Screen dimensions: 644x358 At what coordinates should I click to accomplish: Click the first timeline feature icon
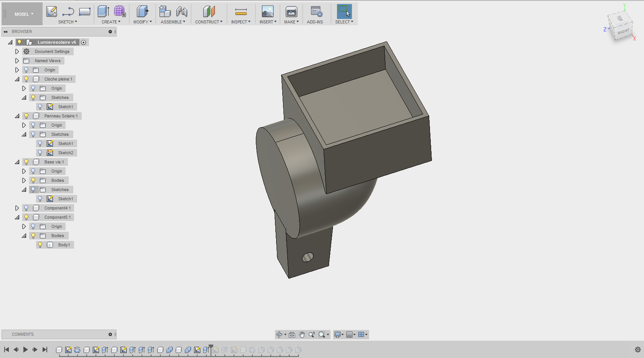(x=59, y=350)
